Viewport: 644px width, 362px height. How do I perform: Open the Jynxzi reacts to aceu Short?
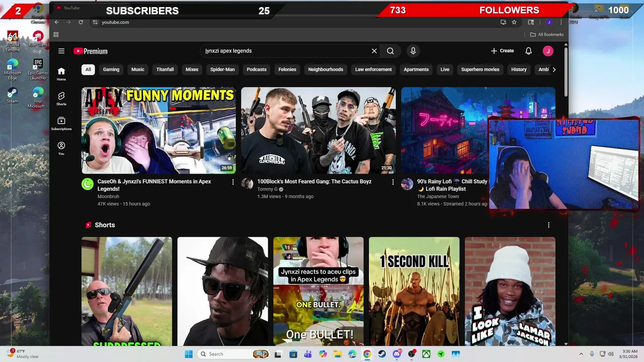pyautogui.click(x=318, y=292)
